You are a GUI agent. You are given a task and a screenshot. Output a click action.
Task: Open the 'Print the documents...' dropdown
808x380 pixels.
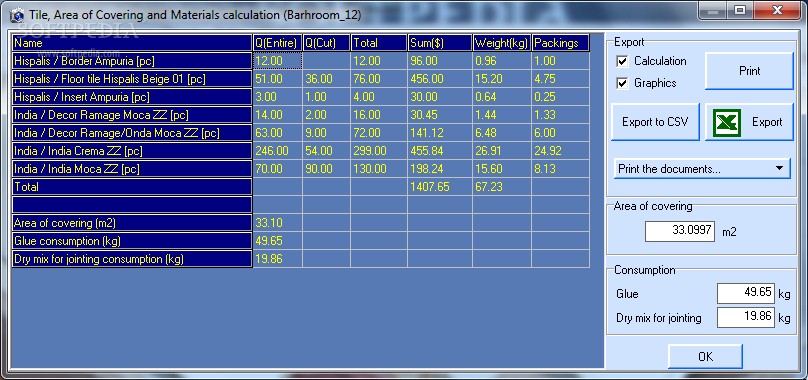tap(702, 169)
